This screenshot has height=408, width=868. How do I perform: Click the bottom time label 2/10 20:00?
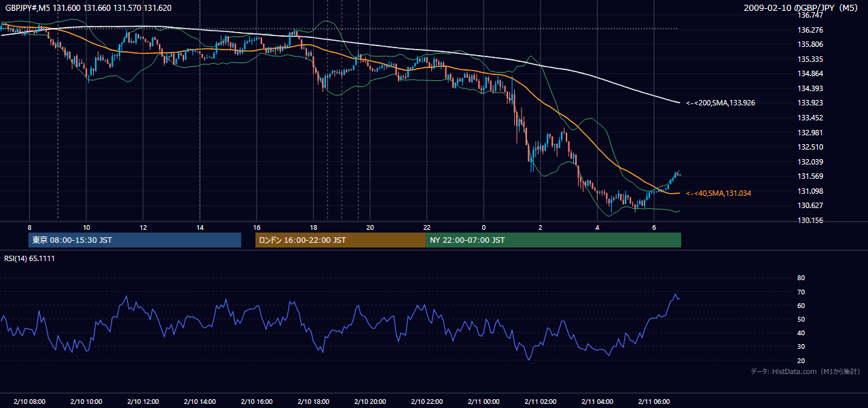pos(369,402)
